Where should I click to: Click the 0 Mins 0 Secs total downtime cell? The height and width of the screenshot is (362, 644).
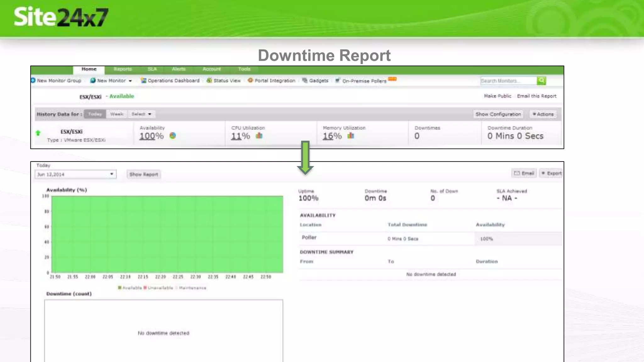coord(403,239)
